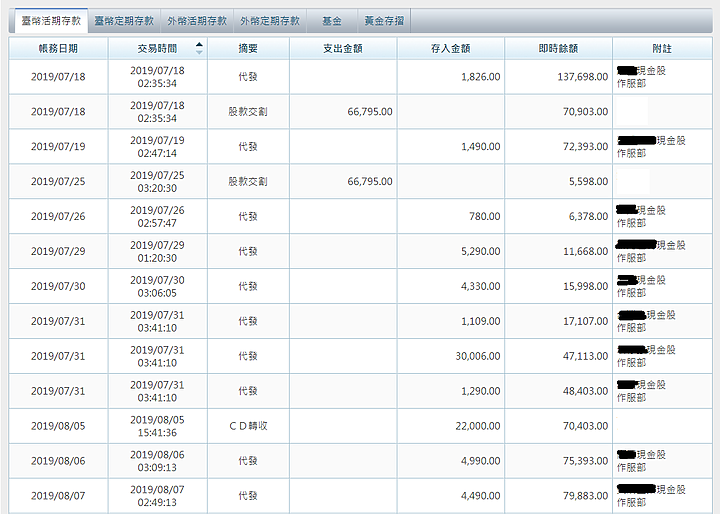Click transaction time 2019/07/29 01:20:30
The image size is (720, 514).
tap(157, 251)
